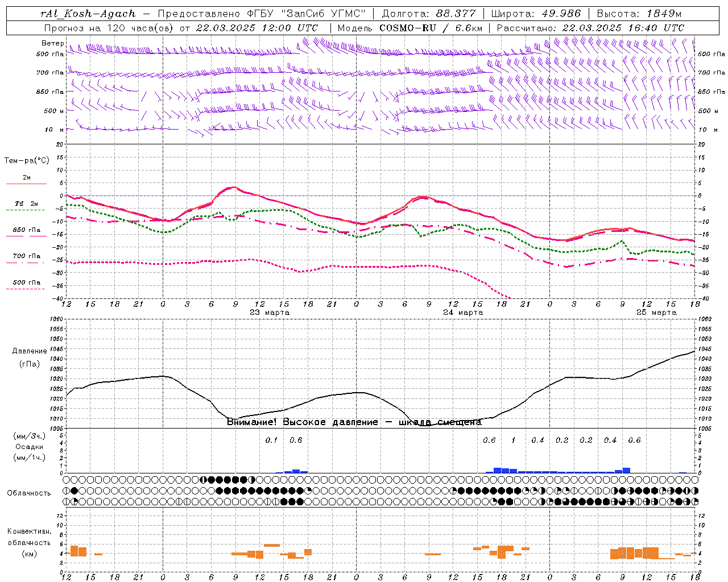Click the Давление pressure panel title

coord(30,351)
